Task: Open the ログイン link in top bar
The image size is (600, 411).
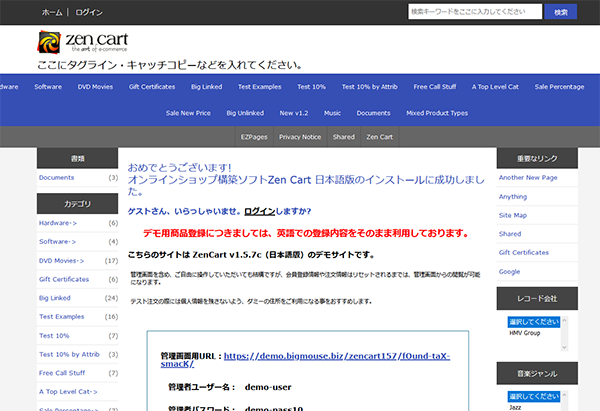Action: click(x=89, y=13)
